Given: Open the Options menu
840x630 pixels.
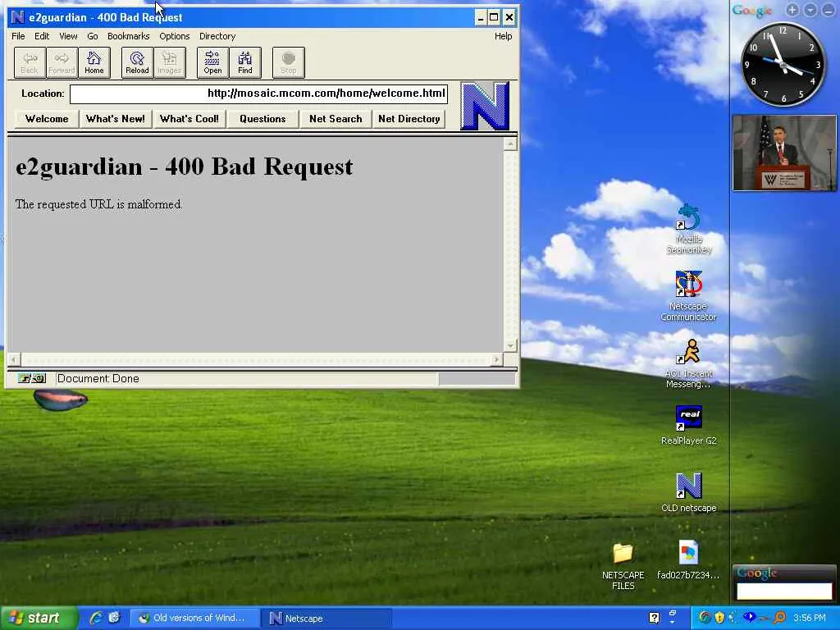Looking at the screenshot, I should [175, 36].
